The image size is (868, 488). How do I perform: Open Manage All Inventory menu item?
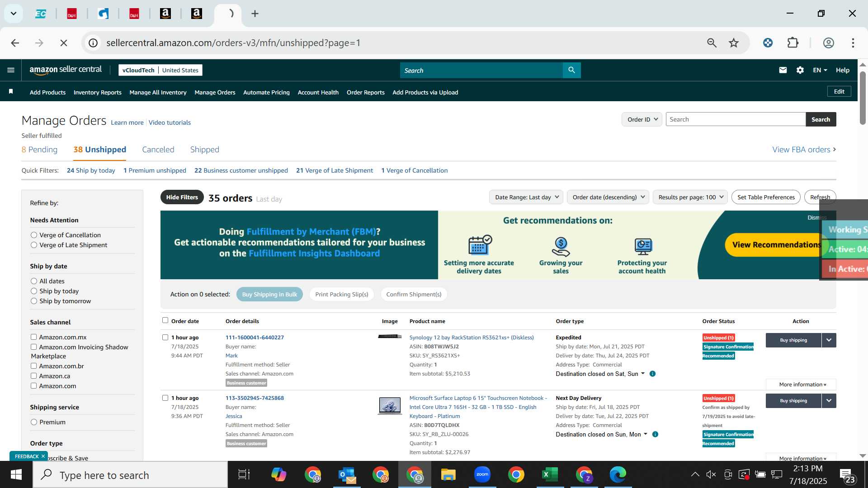pyautogui.click(x=158, y=92)
